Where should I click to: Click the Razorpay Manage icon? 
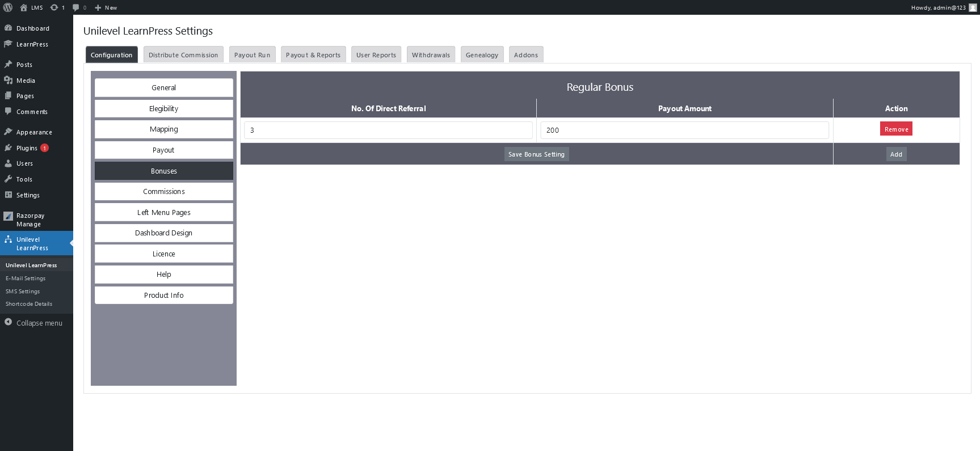[8, 216]
